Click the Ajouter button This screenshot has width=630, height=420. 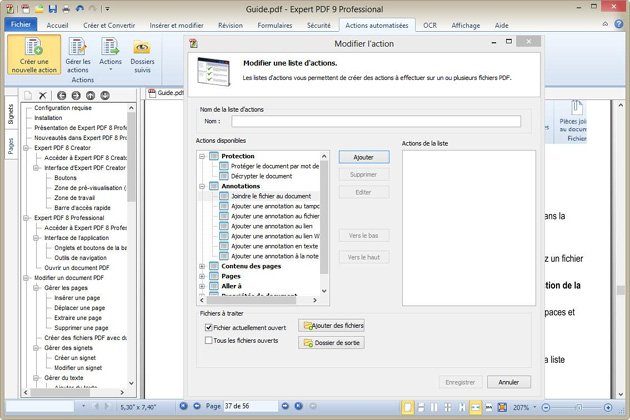pyautogui.click(x=364, y=157)
